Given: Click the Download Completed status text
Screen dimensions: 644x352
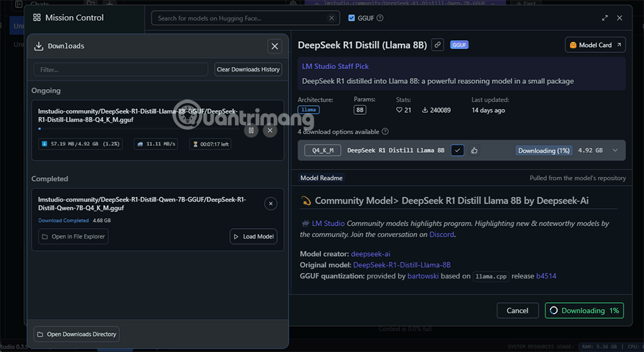Looking at the screenshot, I should pyautogui.click(x=63, y=220).
